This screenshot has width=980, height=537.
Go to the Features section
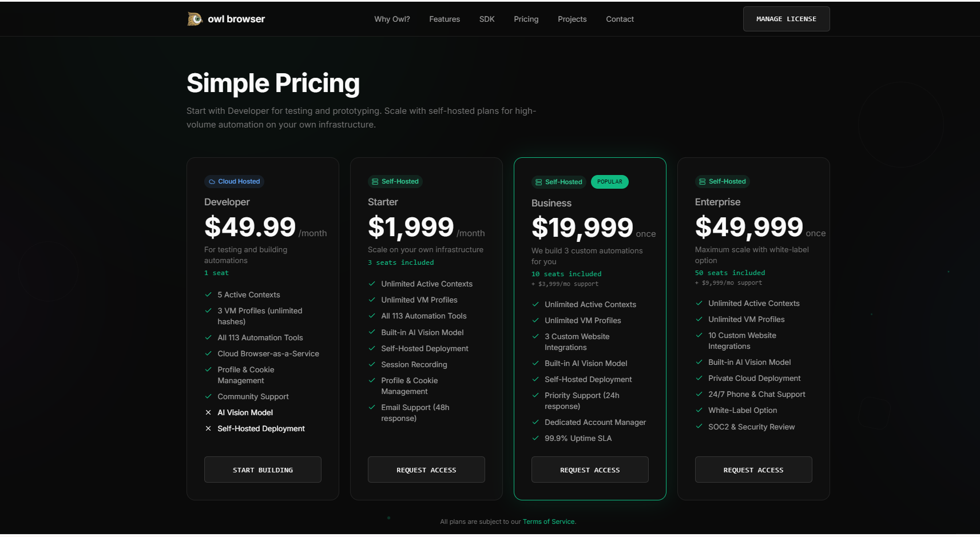tap(445, 19)
